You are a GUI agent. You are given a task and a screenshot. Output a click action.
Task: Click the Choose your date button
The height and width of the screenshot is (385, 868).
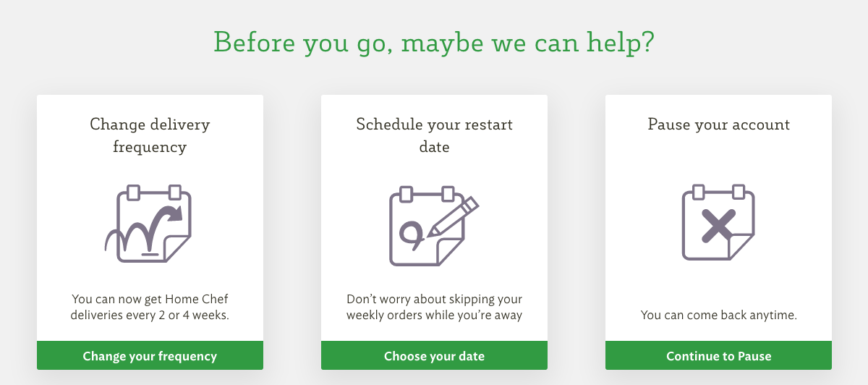(x=434, y=356)
